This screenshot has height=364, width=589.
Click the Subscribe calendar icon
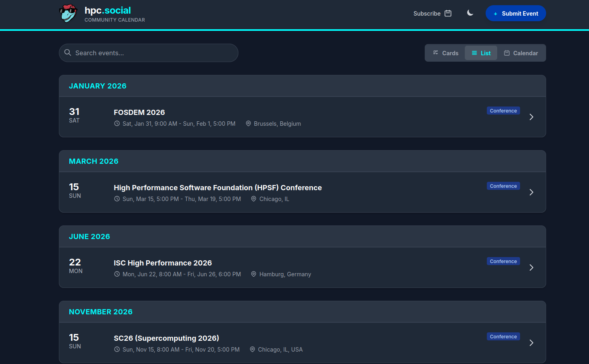pyautogui.click(x=448, y=14)
